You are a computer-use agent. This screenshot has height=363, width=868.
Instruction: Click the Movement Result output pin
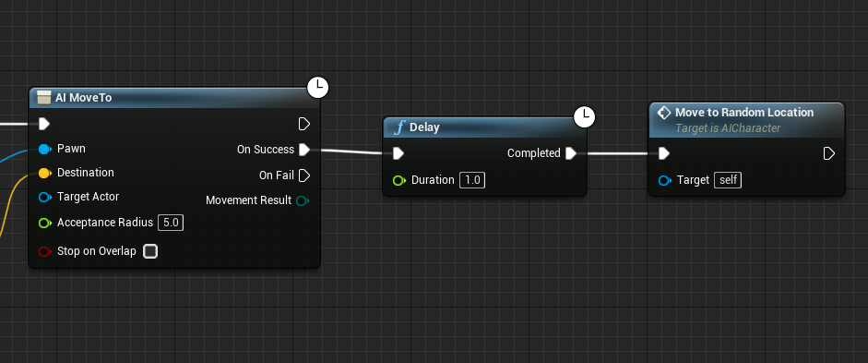point(303,200)
